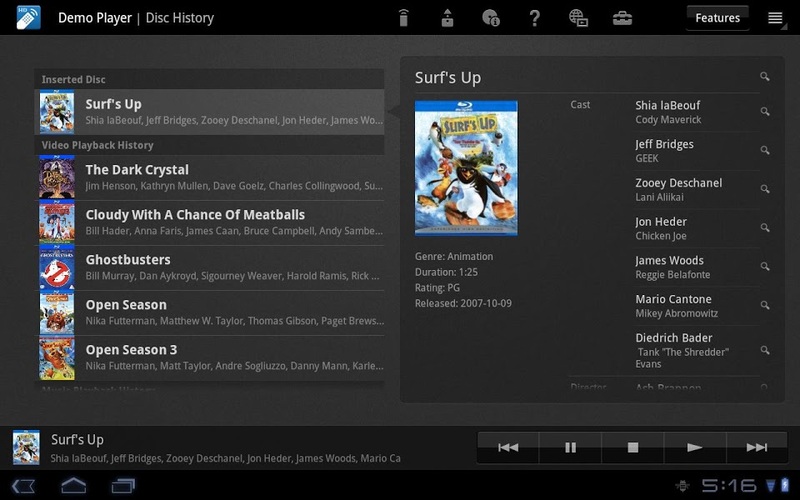Tap the Released: 2007-10-09 text

[463, 304]
